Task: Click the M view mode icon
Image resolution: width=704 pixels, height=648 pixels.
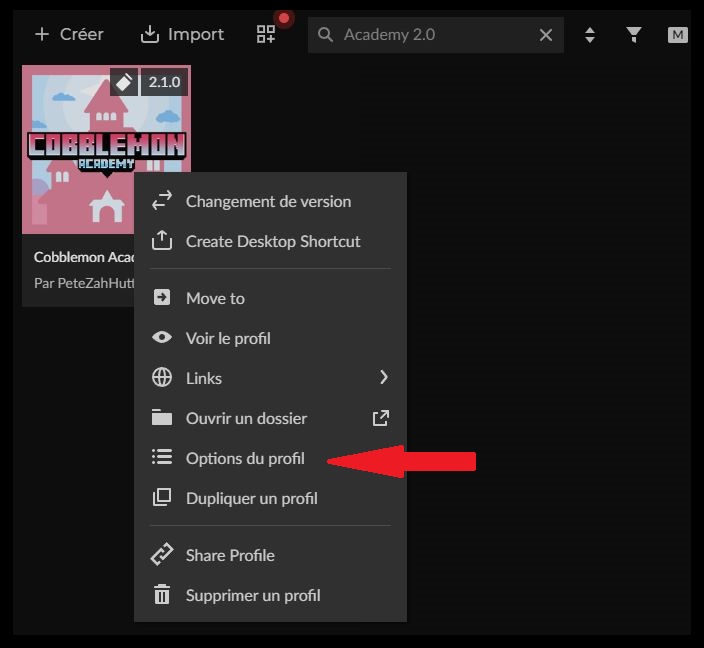Action: (x=678, y=35)
